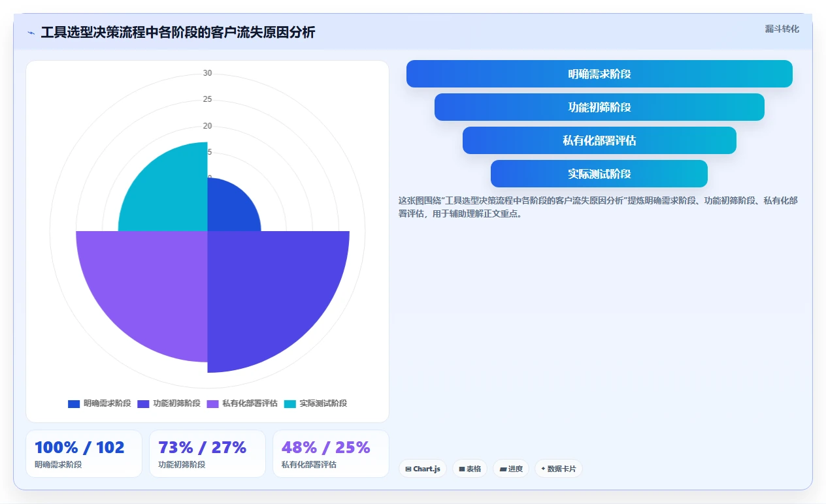Image resolution: width=826 pixels, height=504 pixels.
Task: Click the Chart.js tag
Action: 423,469
